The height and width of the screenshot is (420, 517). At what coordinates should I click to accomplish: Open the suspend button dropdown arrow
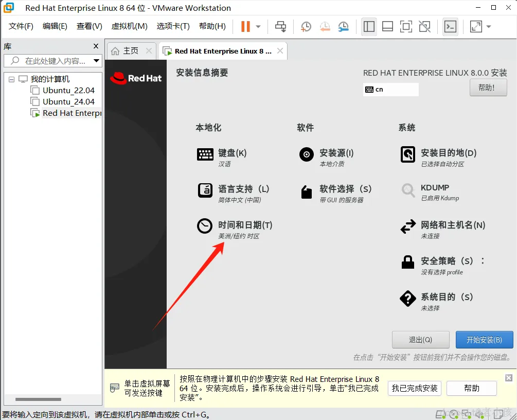tap(257, 26)
